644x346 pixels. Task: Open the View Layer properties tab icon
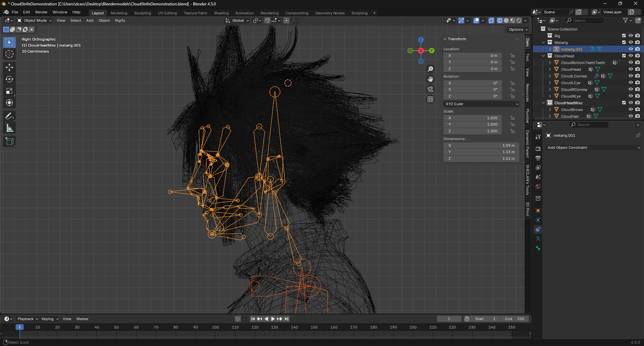point(538,167)
